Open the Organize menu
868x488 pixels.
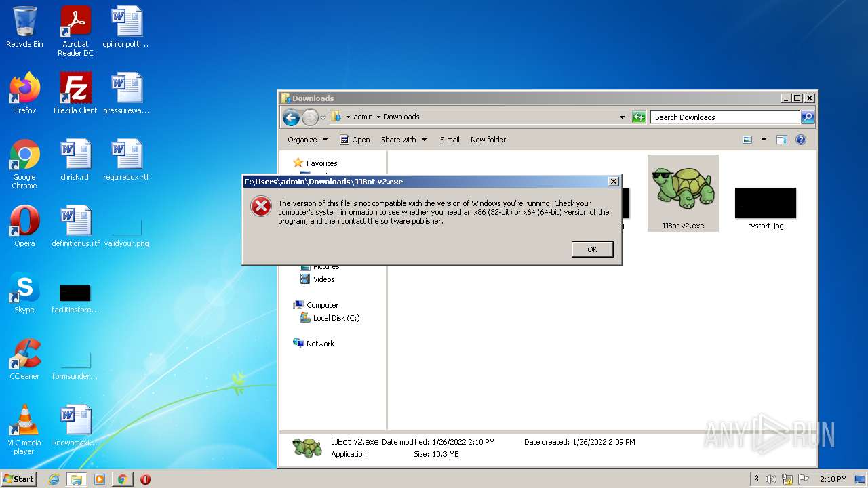[307, 140]
